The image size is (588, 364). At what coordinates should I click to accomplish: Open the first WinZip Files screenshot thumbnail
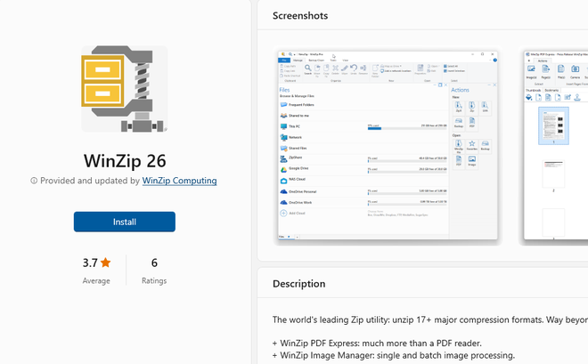click(388, 146)
